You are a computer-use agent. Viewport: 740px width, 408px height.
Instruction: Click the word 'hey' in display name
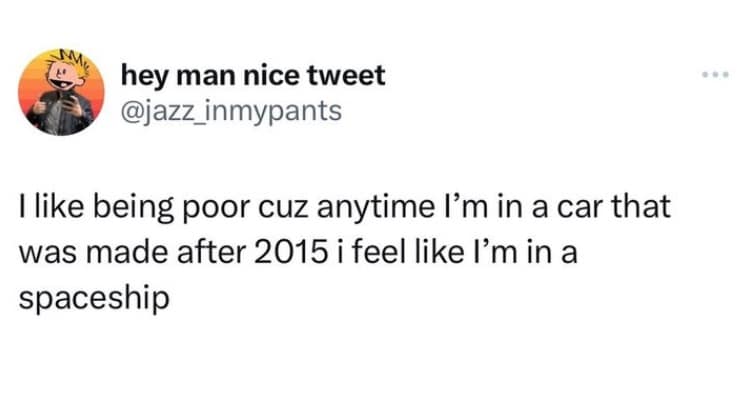tap(142, 75)
